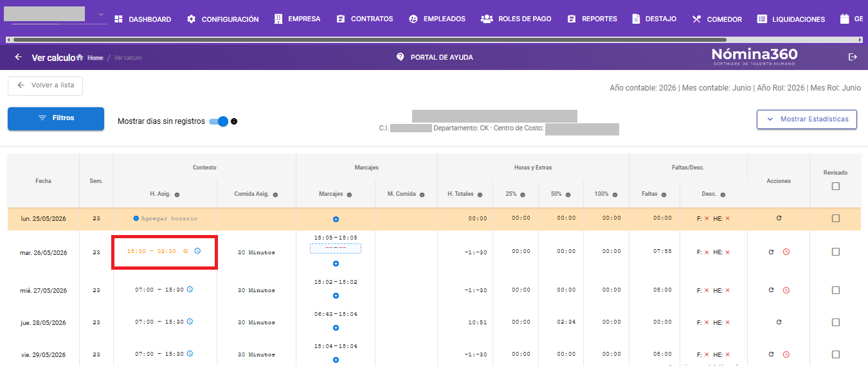Click orange reset icon beside 18:00 – 02:30 schedule
The height and width of the screenshot is (366, 868).
tap(185, 251)
